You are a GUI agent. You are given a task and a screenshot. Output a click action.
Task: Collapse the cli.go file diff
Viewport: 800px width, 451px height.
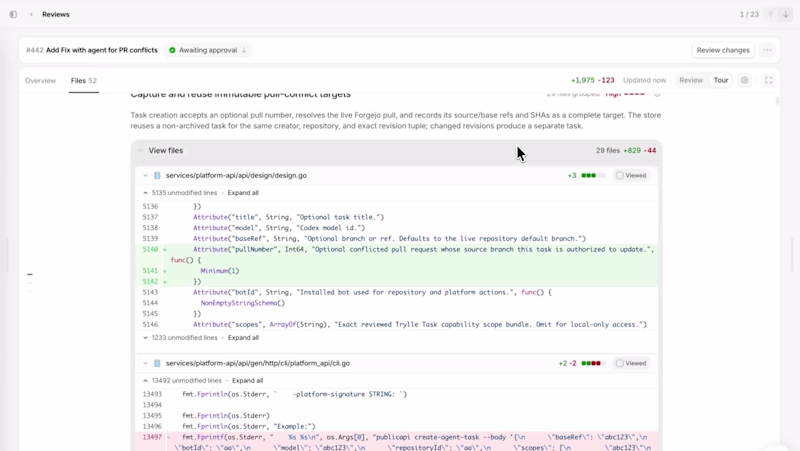pos(145,363)
